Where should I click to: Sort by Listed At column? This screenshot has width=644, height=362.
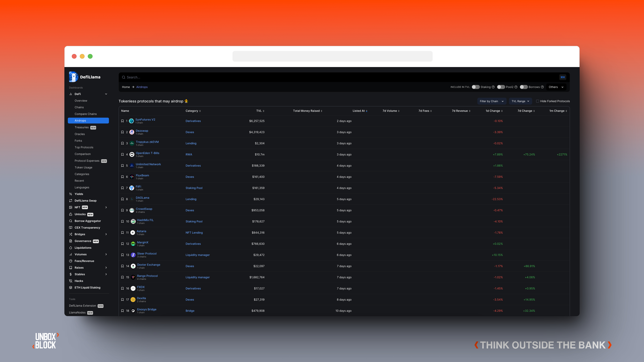(360, 111)
